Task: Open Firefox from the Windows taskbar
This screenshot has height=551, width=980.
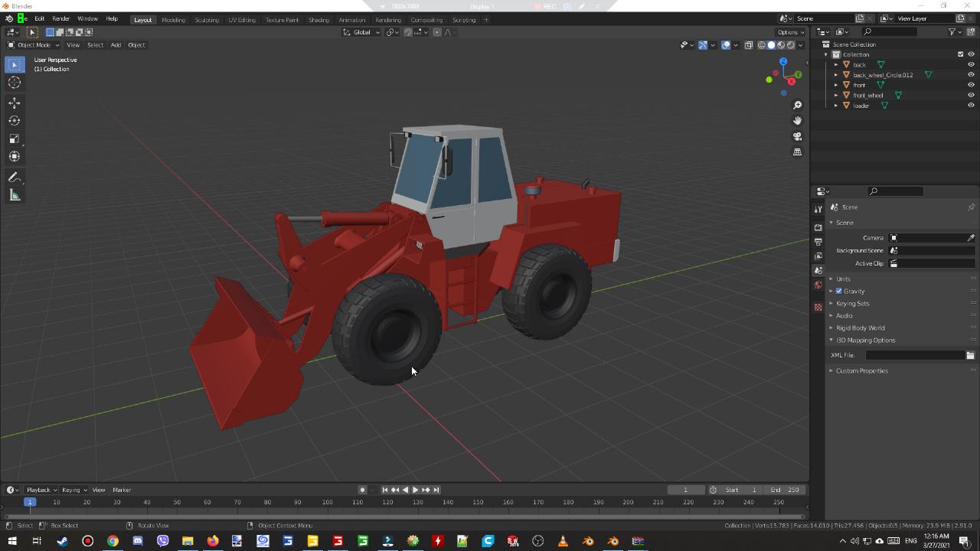Action: pyautogui.click(x=212, y=541)
